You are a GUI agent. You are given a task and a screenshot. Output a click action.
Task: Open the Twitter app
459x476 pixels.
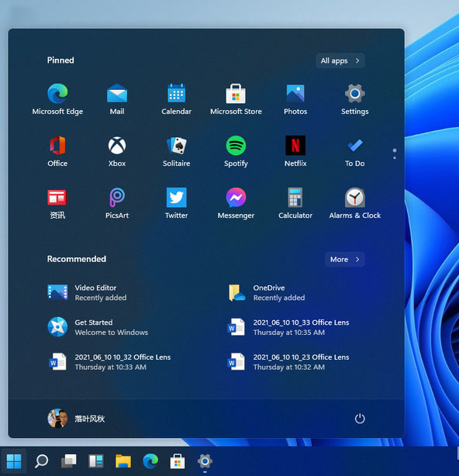click(176, 203)
